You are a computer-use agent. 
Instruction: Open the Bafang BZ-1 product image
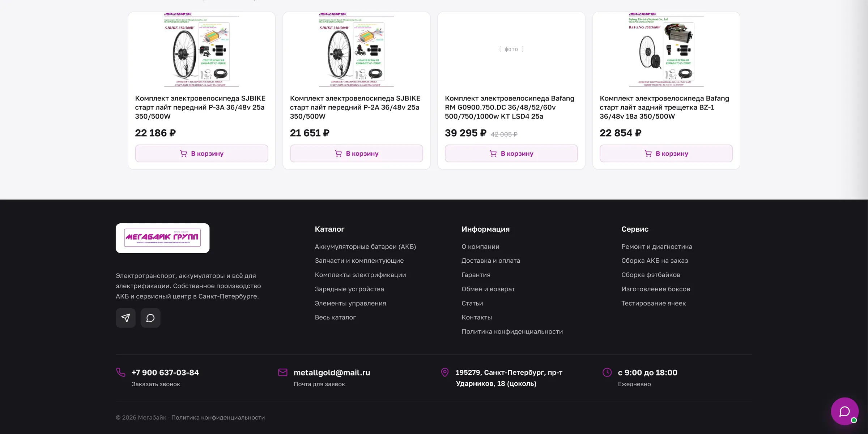[666, 50]
